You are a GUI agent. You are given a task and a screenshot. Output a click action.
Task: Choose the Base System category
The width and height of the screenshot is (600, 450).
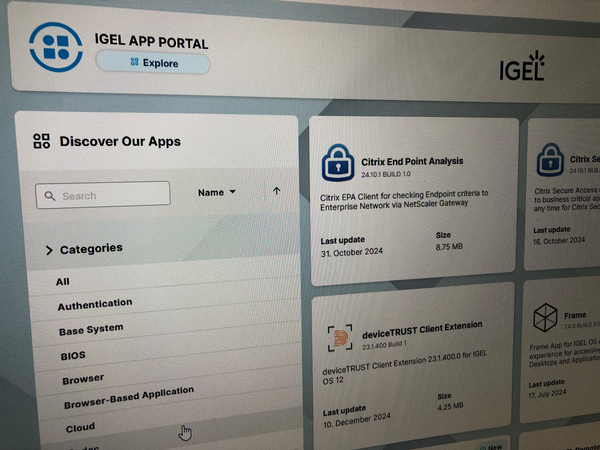tap(91, 329)
